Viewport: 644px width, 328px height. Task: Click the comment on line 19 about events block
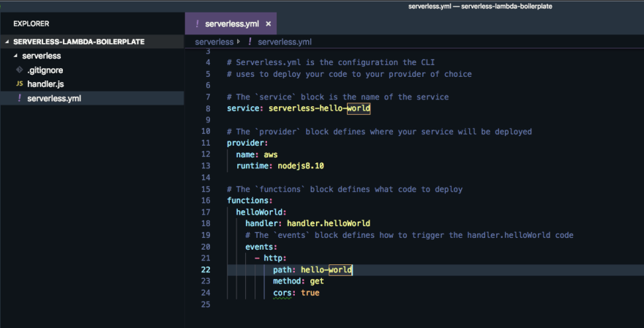[409, 235]
